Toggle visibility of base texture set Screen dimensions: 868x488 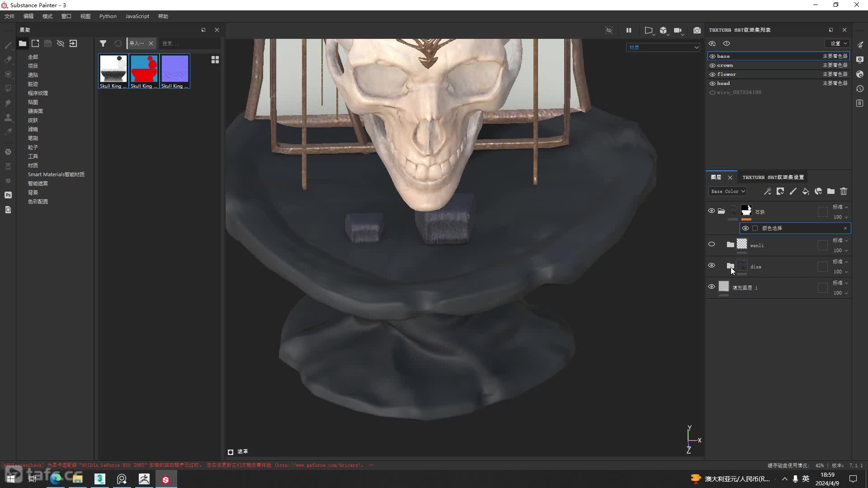point(712,56)
